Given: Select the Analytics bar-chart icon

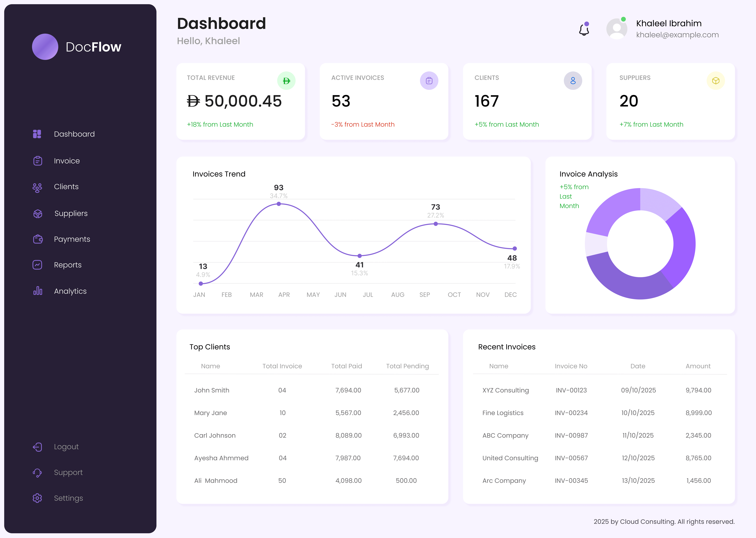Looking at the screenshot, I should coord(37,291).
